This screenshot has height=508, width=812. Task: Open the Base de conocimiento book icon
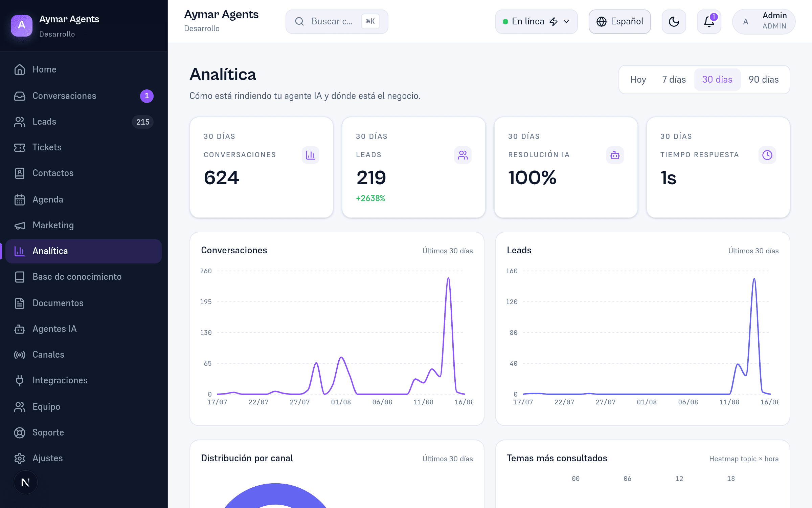[20, 277]
